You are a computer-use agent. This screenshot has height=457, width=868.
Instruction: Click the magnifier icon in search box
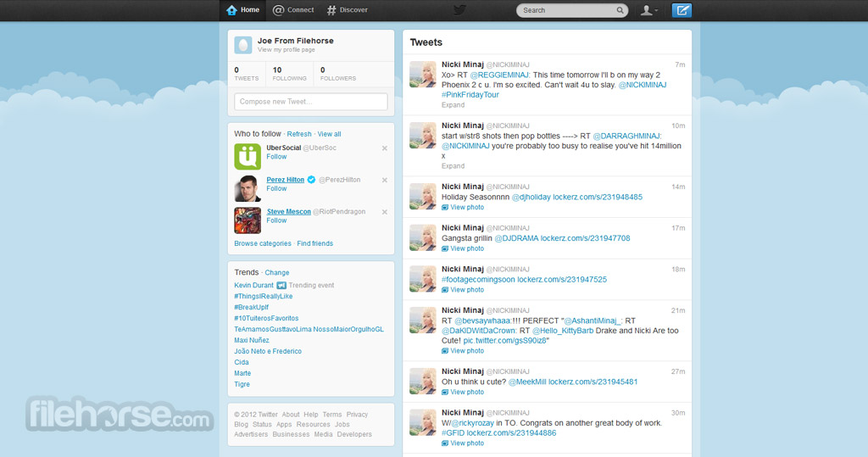click(620, 10)
